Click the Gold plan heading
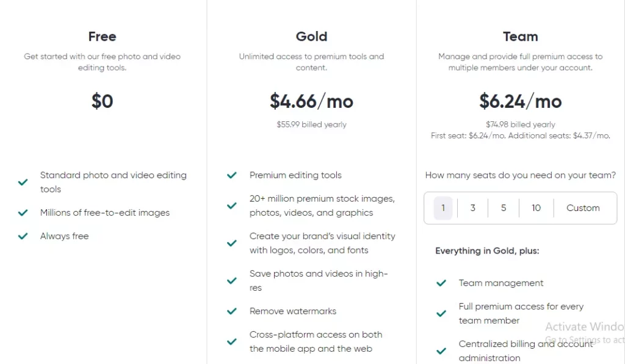The width and height of the screenshot is (625, 364). point(311,37)
